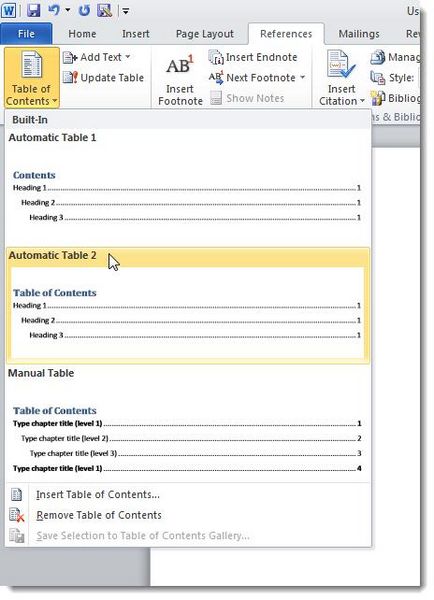Click the Redo icon in title bar

pyautogui.click(x=84, y=10)
